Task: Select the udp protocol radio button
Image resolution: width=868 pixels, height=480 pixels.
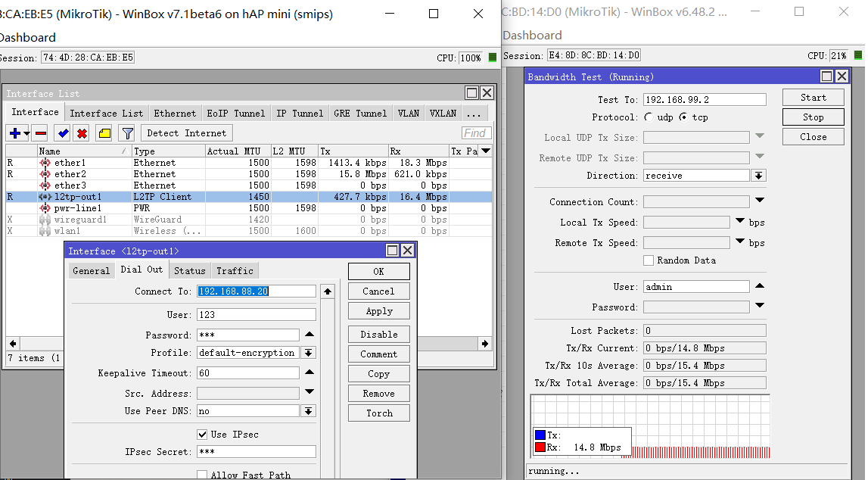Action: [x=649, y=117]
